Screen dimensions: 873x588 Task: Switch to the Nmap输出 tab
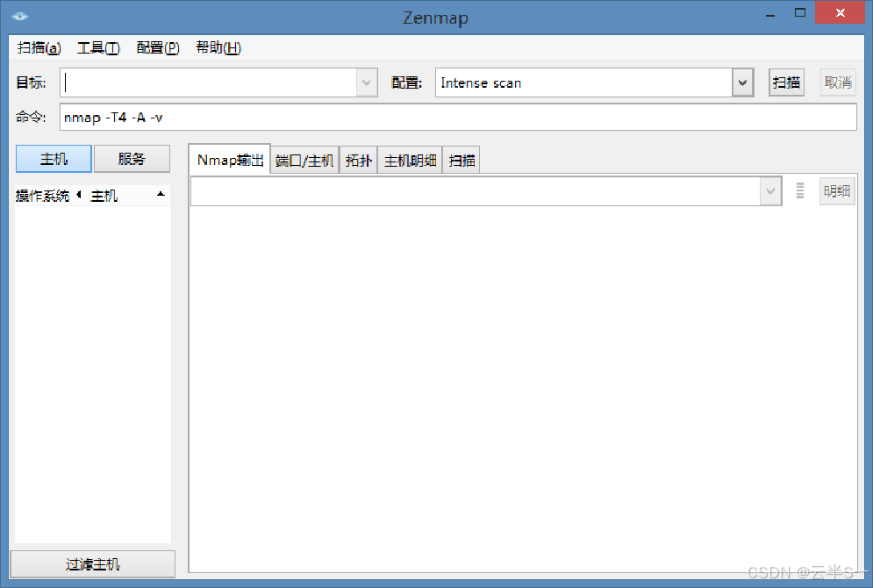[x=230, y=161]
